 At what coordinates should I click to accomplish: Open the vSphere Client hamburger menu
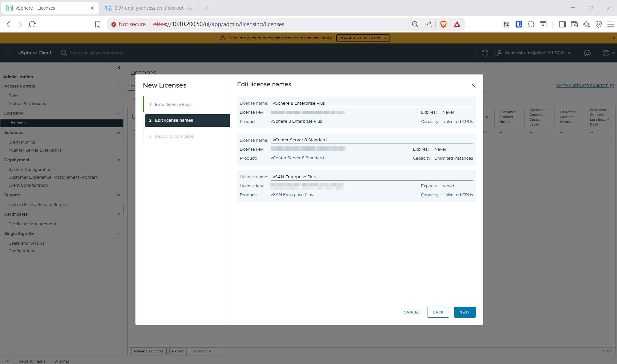pyautogui.click(x=9, y=53)
